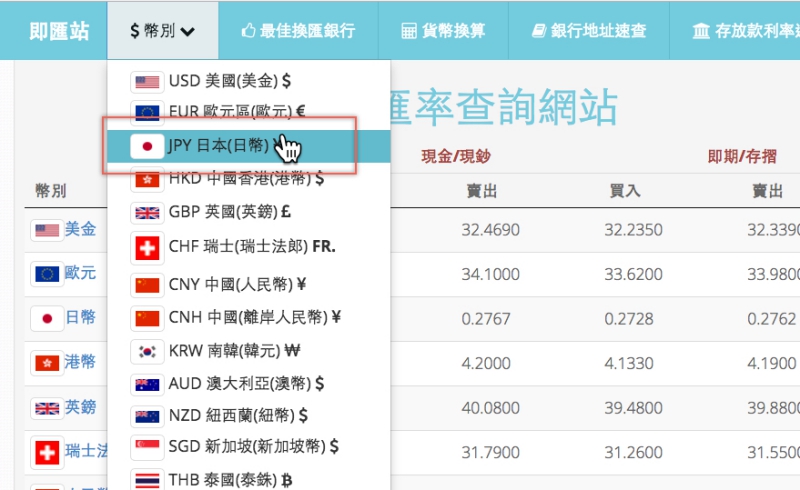Select KRW 南韓(韓元) option
The image size is (800, 490).
point(249,351)
